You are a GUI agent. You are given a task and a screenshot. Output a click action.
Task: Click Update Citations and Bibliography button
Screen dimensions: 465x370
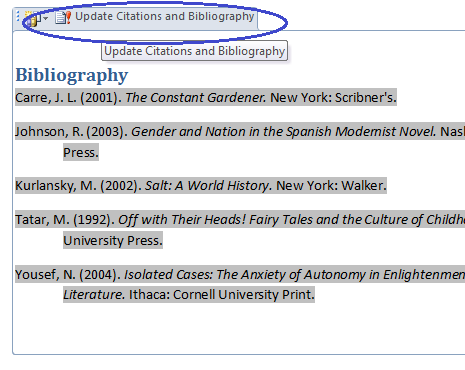(155, 17)
